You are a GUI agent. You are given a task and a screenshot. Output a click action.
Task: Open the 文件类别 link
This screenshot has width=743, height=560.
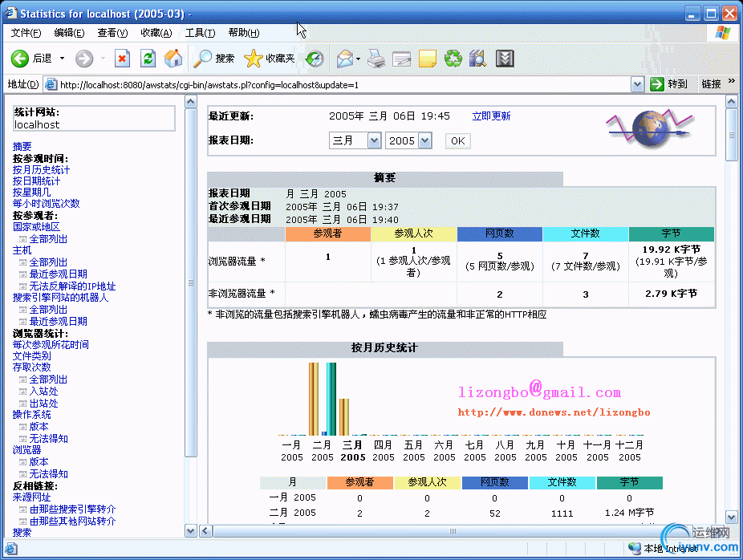[31, 355]
